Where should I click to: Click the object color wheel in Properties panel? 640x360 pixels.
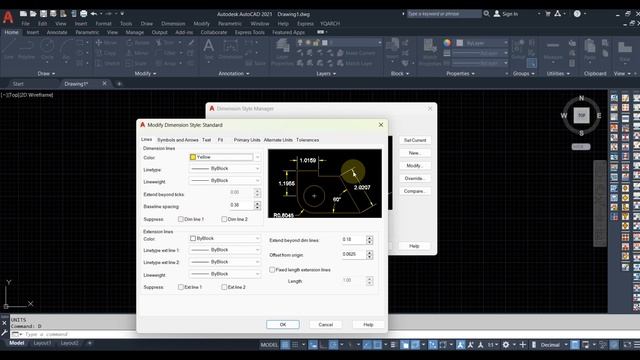click(447, 42)
